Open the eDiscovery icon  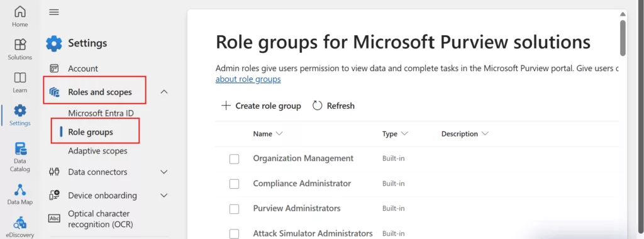[19, 223]
